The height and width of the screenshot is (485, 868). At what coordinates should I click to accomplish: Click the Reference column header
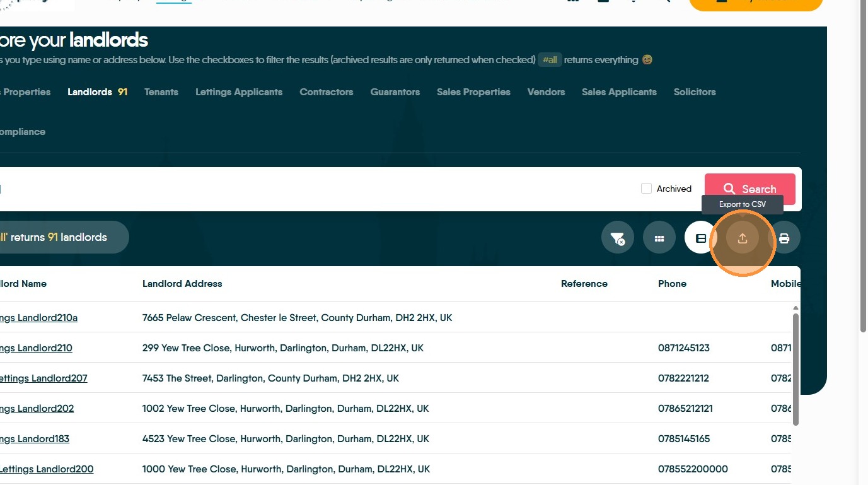(x=584, y=284)
